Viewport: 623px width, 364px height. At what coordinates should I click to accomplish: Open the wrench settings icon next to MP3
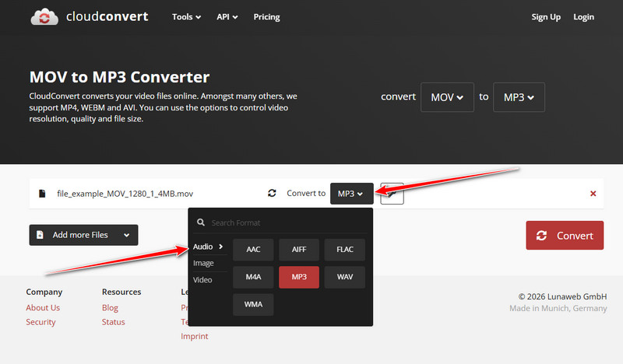point(392,194)
